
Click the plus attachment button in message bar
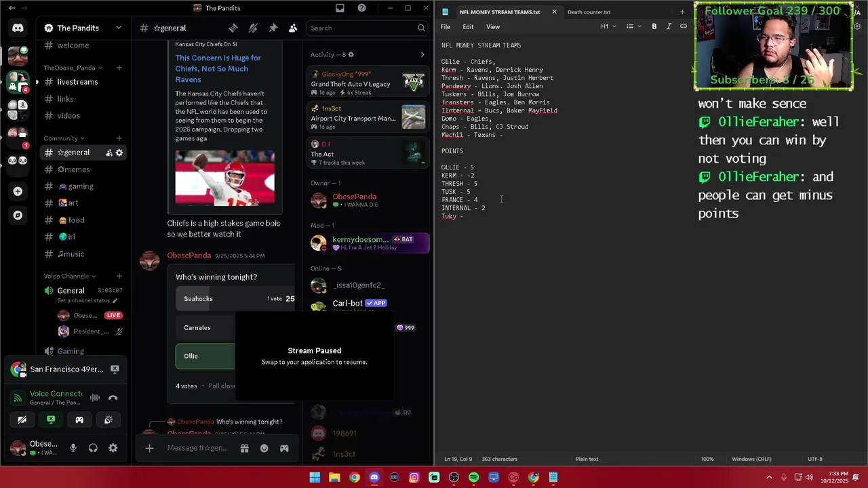(x=150, y=448)
